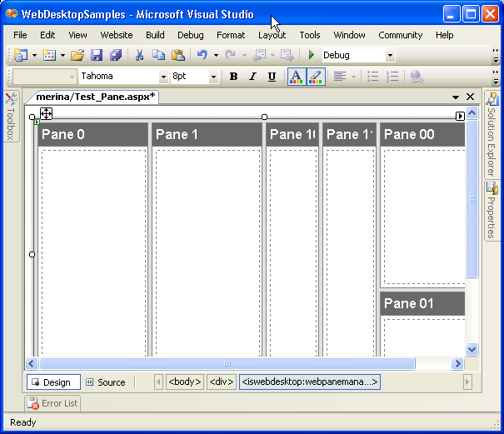Click the horizontal scrollbar right arrow

[x=457, y=364]
